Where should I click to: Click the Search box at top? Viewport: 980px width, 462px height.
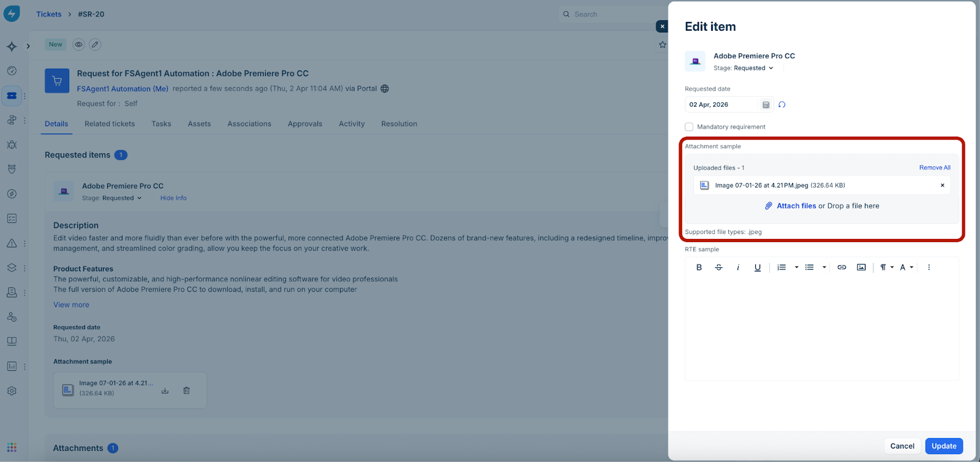click(612, 14)
